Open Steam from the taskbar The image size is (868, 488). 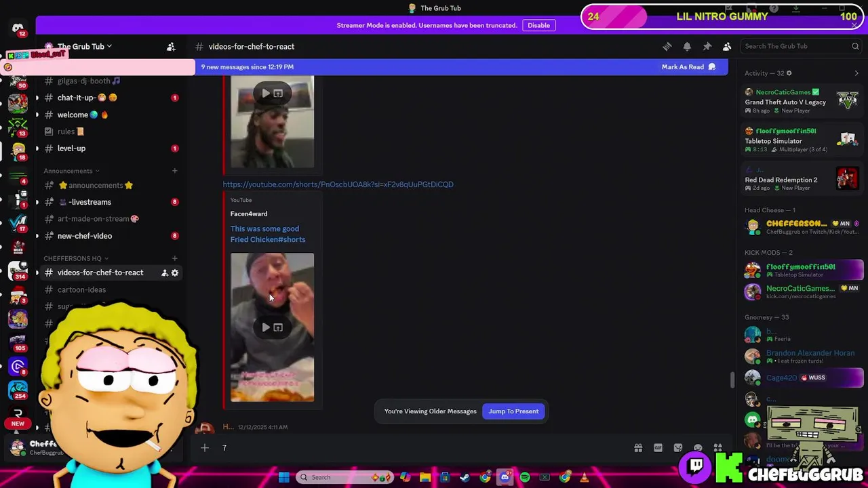465,477
